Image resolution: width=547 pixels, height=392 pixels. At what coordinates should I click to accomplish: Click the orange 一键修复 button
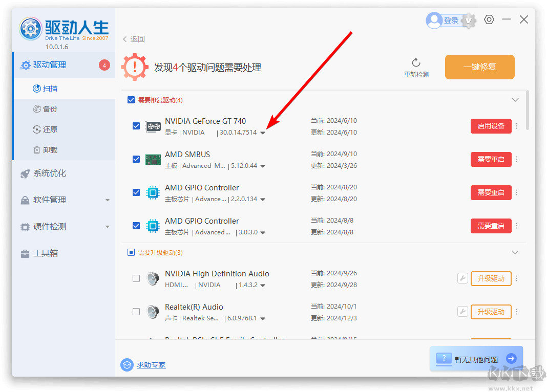pos(480,67)
